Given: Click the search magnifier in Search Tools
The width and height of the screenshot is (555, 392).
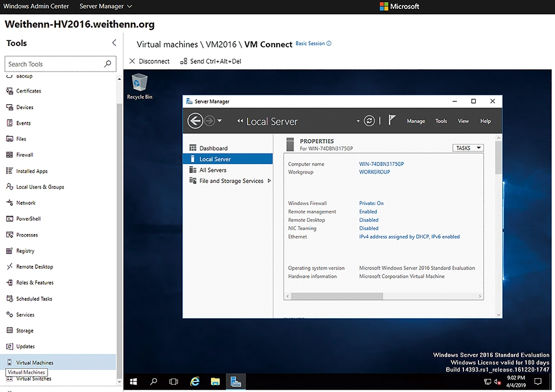Looking at the screenshot, I should pos(108,64).
